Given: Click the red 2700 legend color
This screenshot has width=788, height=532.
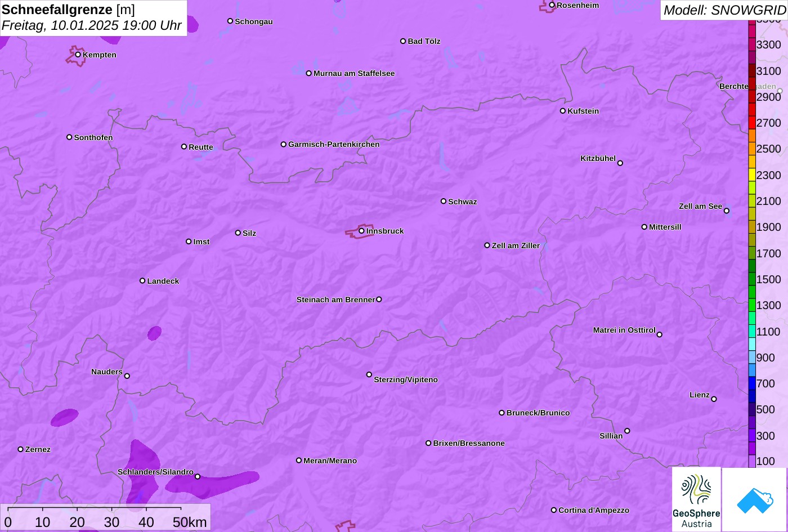Looking at the screenshot, I should tap(752, 123).
